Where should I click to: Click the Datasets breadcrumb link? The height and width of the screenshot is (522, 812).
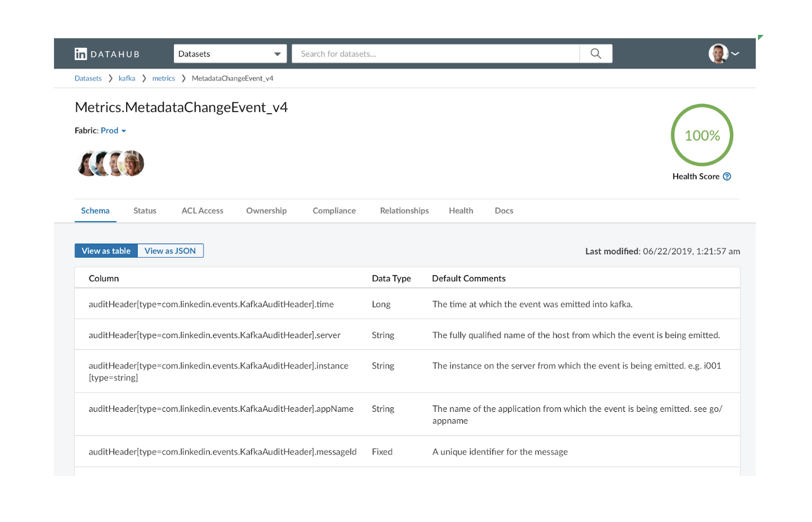88,79
